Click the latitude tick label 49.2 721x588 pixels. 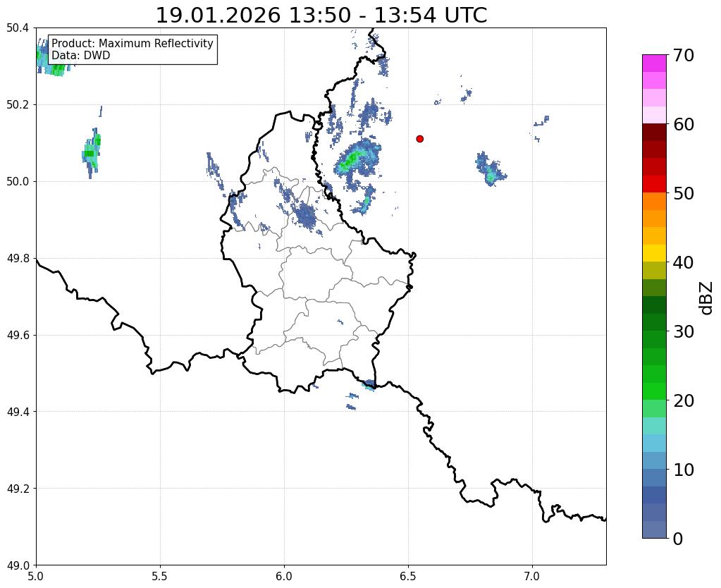pos(18,489)
